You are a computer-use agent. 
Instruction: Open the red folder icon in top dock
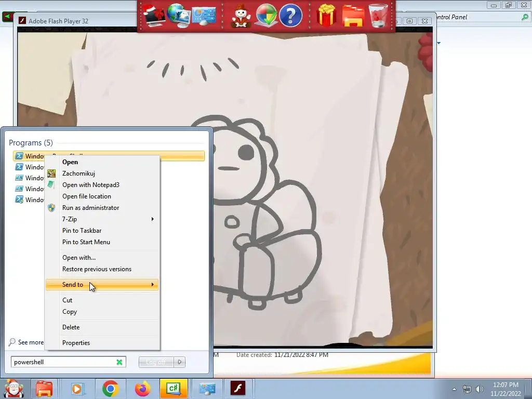[x=353, y=16]
